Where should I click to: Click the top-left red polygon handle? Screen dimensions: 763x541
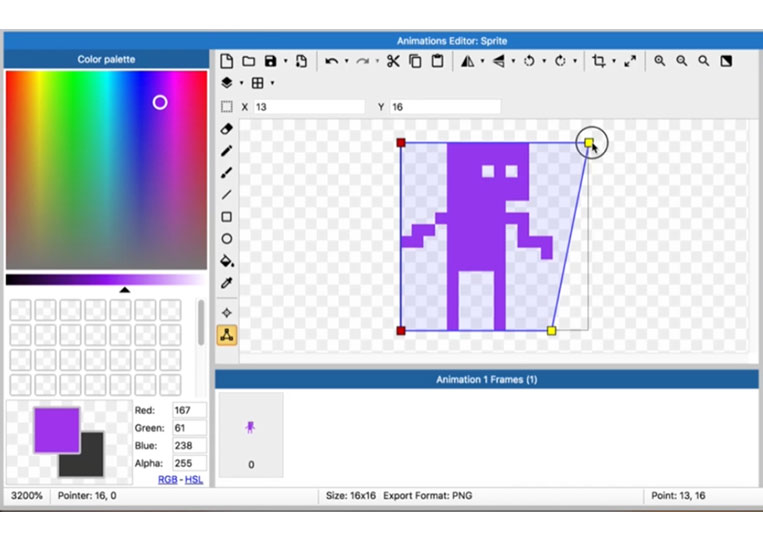[x=401, y=143]
